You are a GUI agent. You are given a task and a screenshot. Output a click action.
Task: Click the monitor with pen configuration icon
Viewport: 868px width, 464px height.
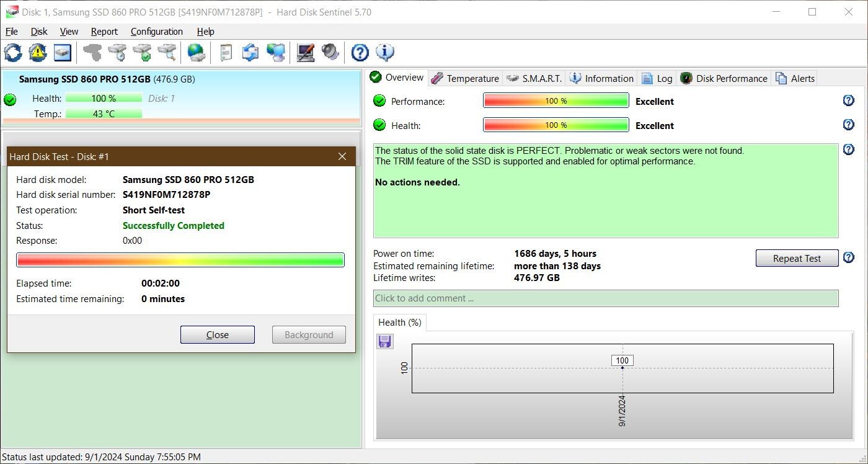(x=305, y=52)
